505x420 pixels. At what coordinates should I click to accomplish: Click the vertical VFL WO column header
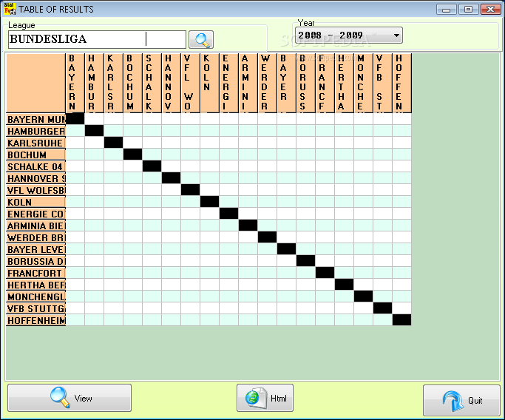pos(190,83)
